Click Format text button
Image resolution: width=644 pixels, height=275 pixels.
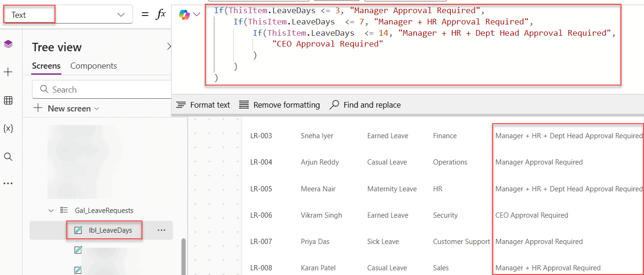tap(203, 105)
